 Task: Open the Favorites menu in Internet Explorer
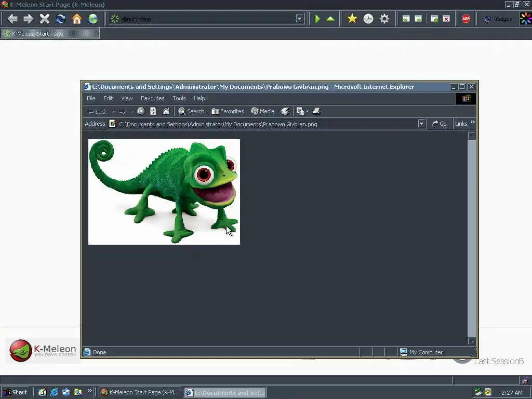point(152,98)
